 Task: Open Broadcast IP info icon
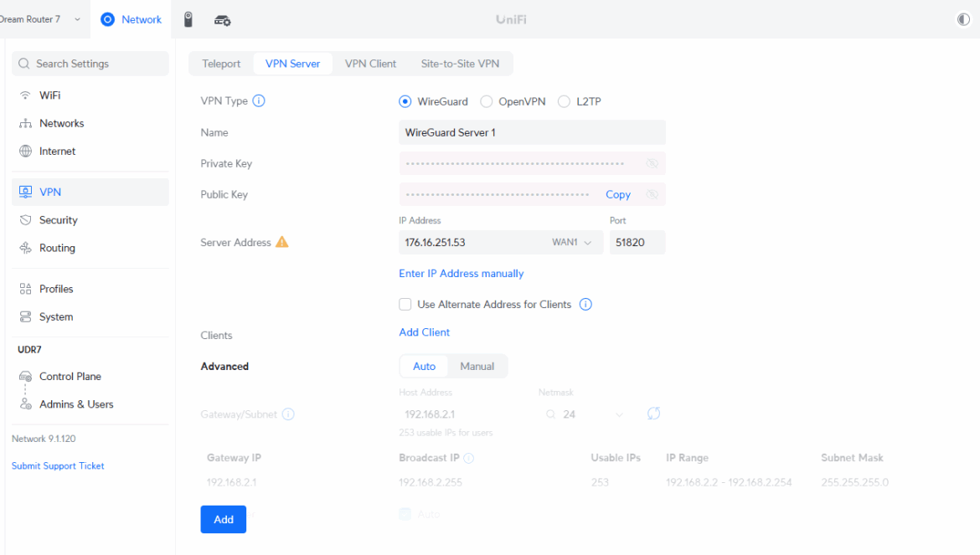tap(469, 458)
